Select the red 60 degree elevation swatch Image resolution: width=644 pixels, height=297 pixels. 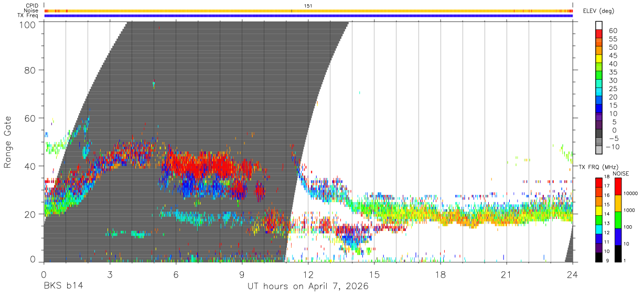point(599,35)
